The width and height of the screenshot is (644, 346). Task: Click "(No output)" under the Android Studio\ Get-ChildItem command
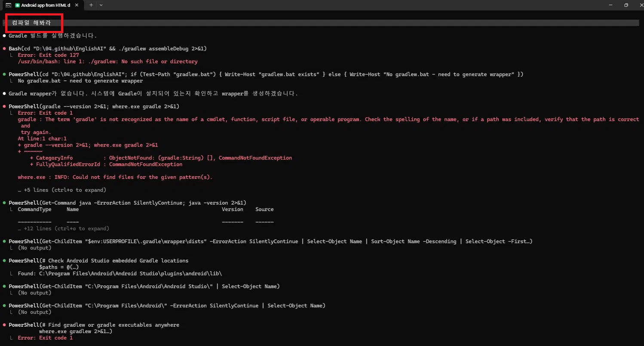coord(34,293)
